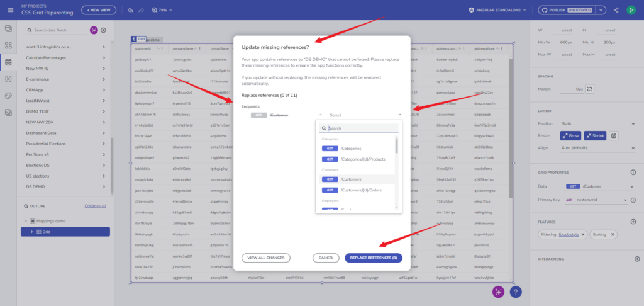Open the Align Auto (default) dropdown
This screenshot has width=644, height=306.
(x=599, y=148)
